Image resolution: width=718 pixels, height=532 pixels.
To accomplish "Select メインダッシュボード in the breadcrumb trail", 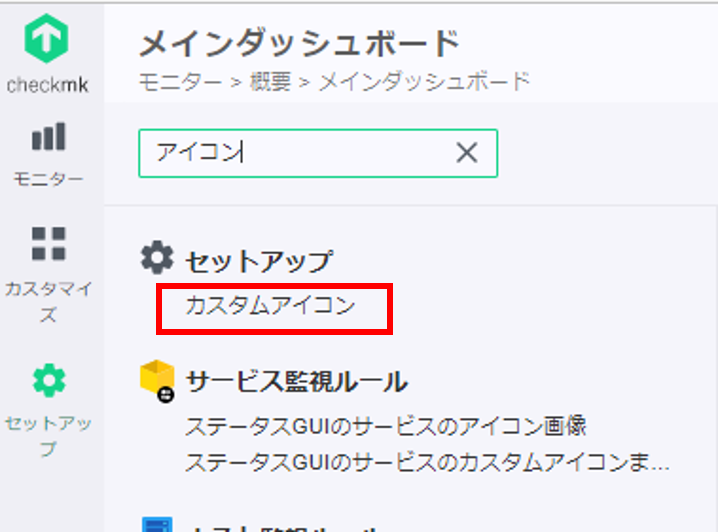I will click(x=424, y=82).
